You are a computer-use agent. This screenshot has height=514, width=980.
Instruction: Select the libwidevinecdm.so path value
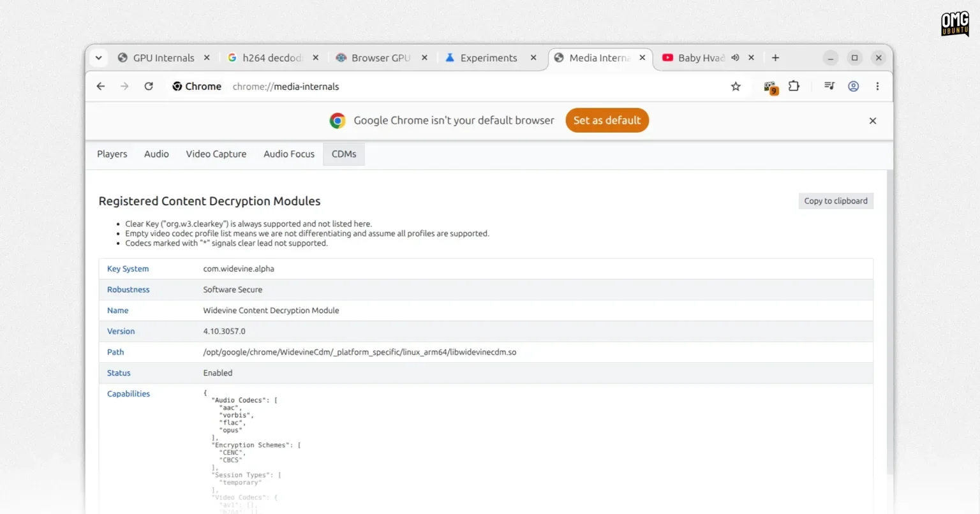pyautogui.click(x=360, y=352)
